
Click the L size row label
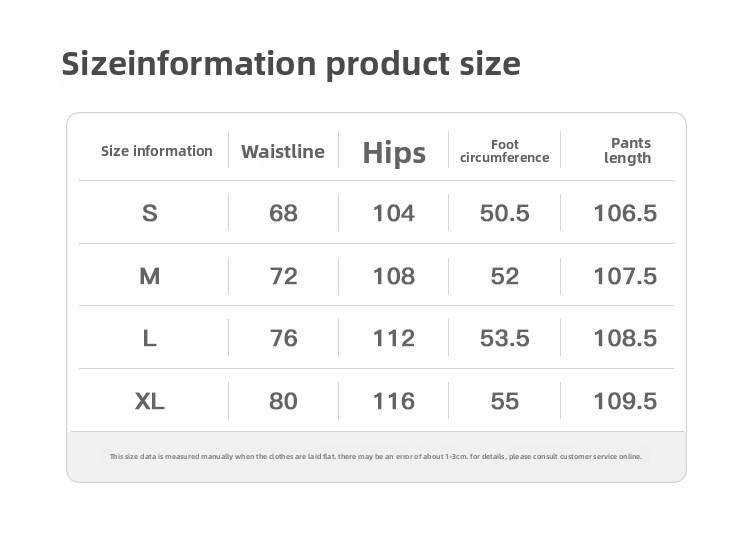click(150, 338)
